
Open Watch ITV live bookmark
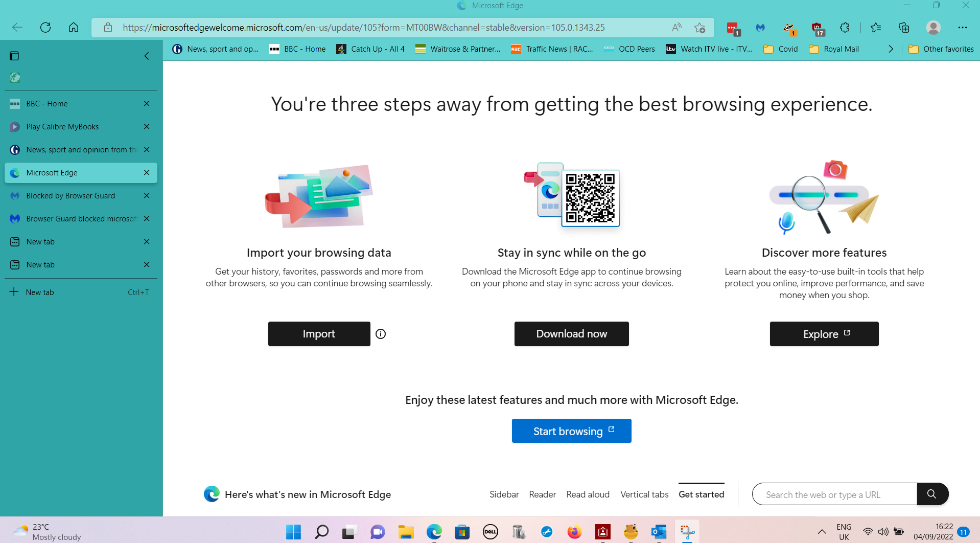(x=709, y=49)
